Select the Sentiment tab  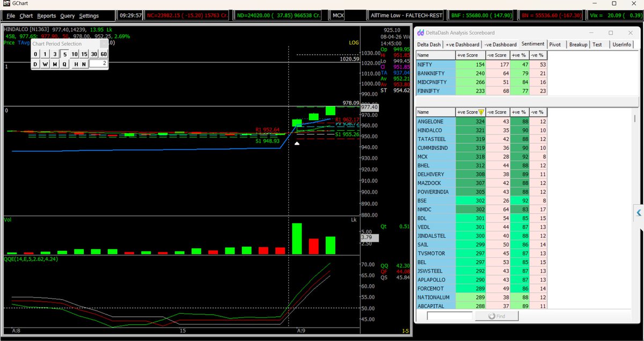point(533,44)
